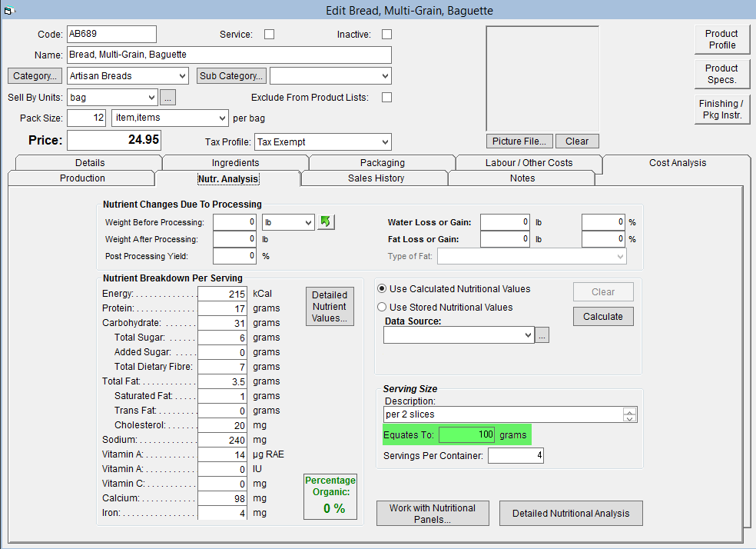Screen dimensions: 756x549
Task: Switch to the Cost Analysis tab
Action: click(678, 162)
